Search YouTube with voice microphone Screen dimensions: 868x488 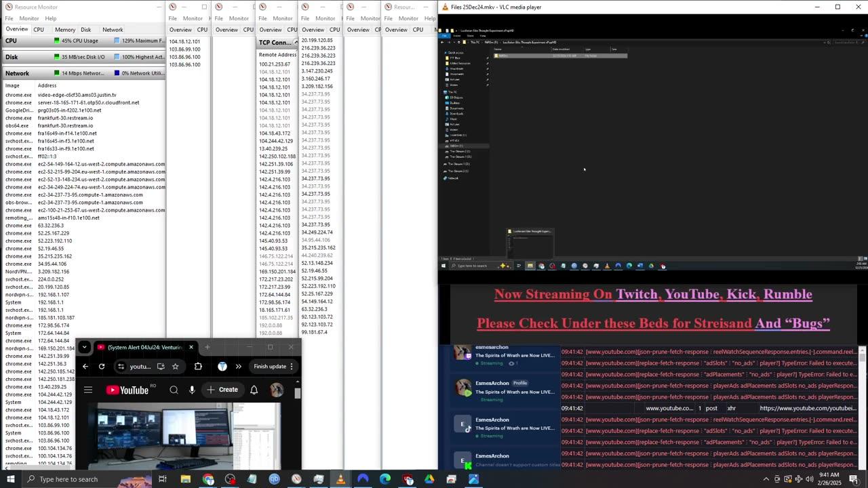[192, 390]
